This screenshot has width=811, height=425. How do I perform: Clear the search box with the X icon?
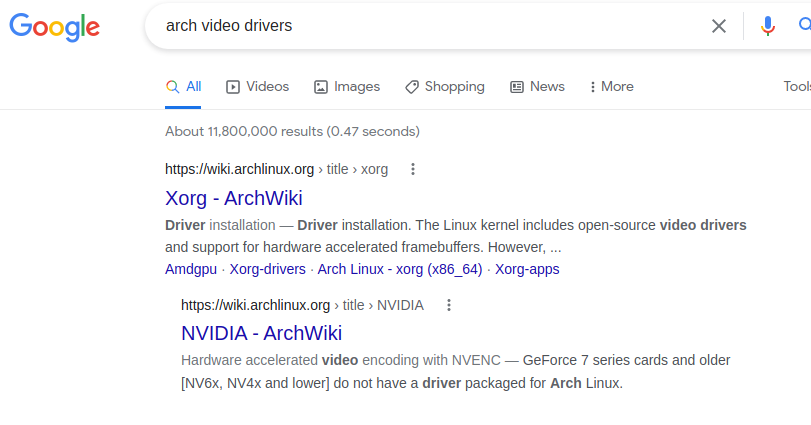tap(718, 26)
